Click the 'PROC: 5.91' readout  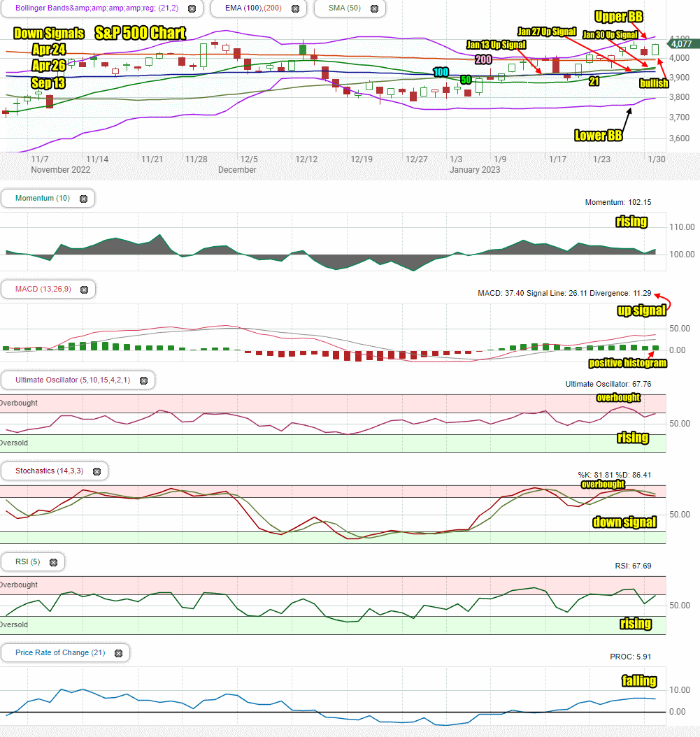click(x=631, y=657)
